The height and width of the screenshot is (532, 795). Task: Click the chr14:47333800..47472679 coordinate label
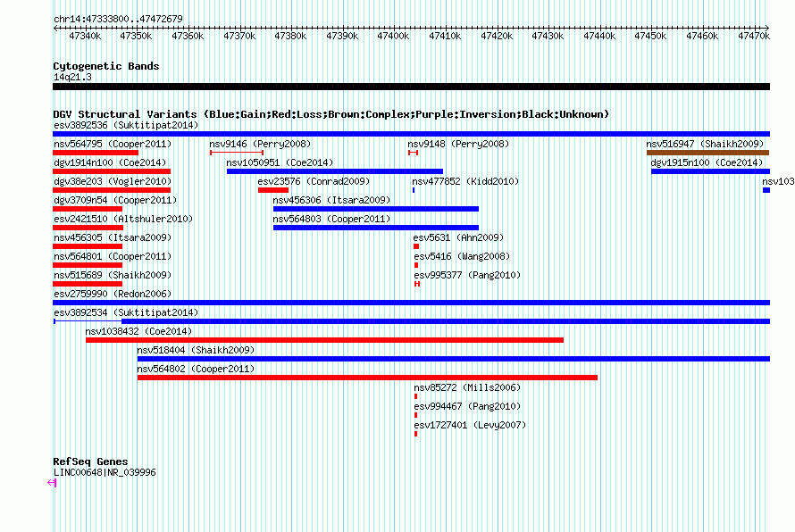click(118, 19)
